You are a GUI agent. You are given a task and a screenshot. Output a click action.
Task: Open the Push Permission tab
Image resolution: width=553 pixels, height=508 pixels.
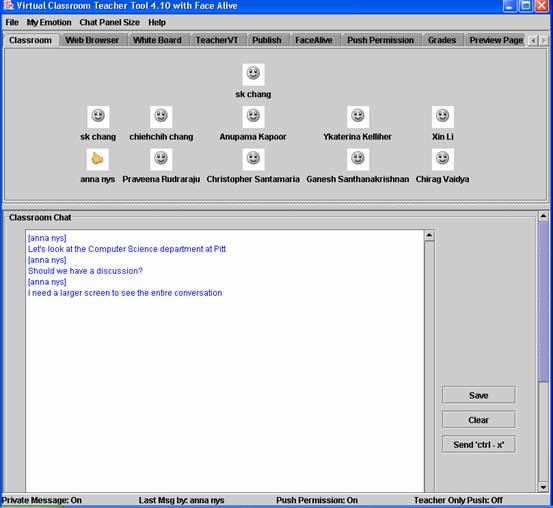pos(381,40)
